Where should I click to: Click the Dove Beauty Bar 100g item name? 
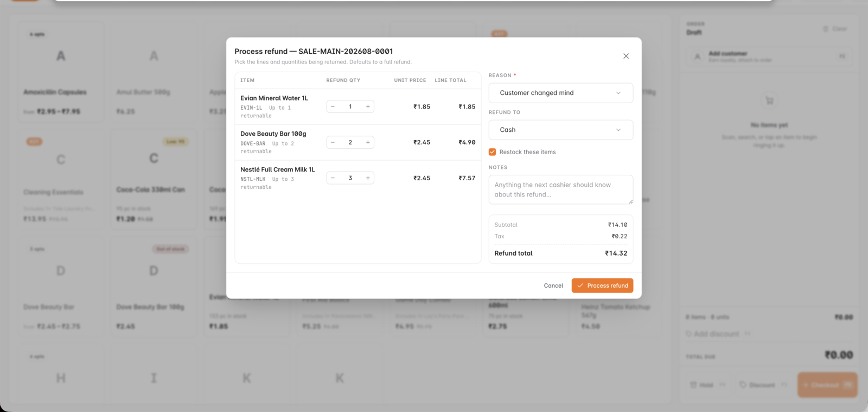click(273, 134)
